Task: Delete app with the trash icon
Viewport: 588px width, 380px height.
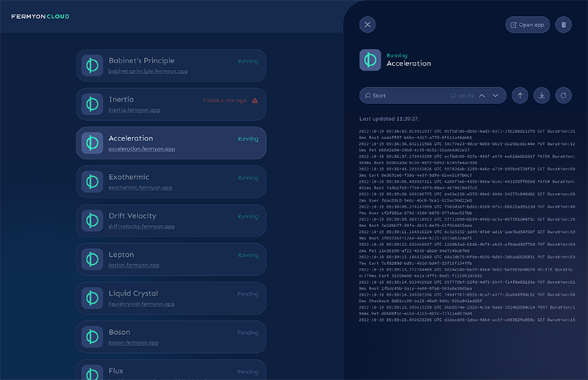Action: pos(563,25)
